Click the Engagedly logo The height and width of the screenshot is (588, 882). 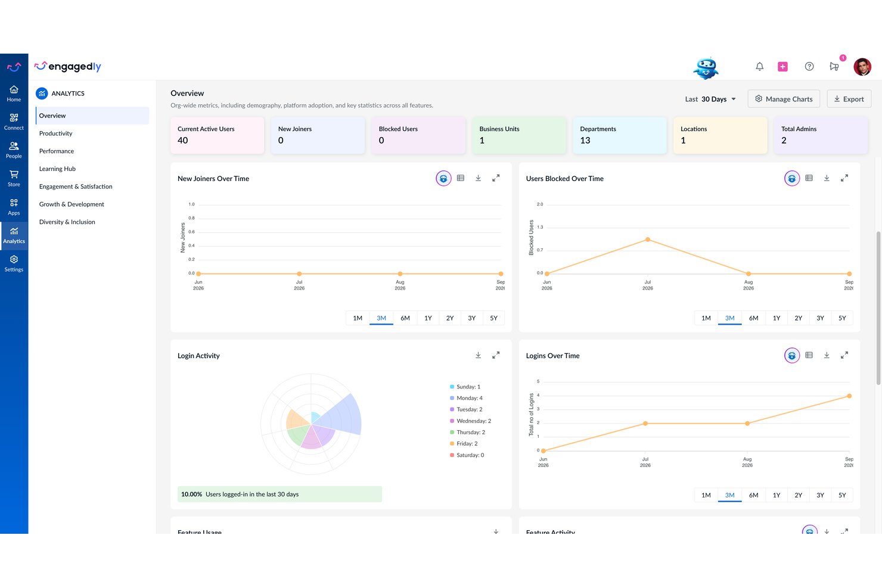67,66
